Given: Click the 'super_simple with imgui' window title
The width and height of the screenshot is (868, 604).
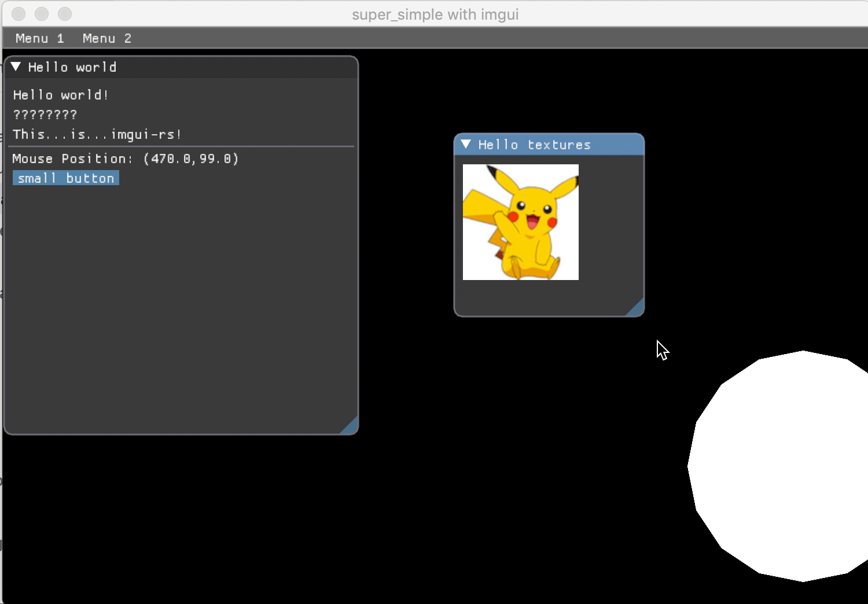Looking at the screenshot, I should pos(435,14).
